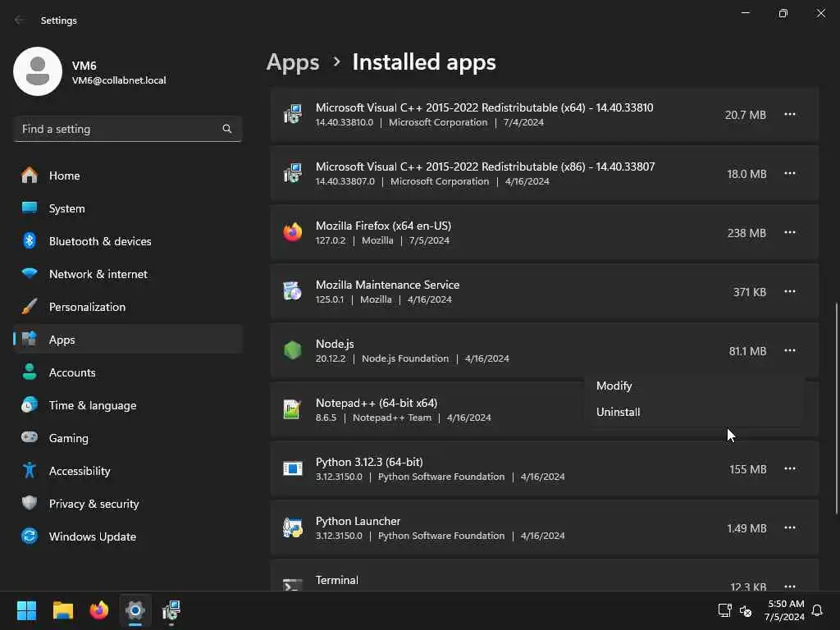Click the Mozilla Firefox app icon in list
This screenshot has height=630, width=840.
tap(292, 233)
